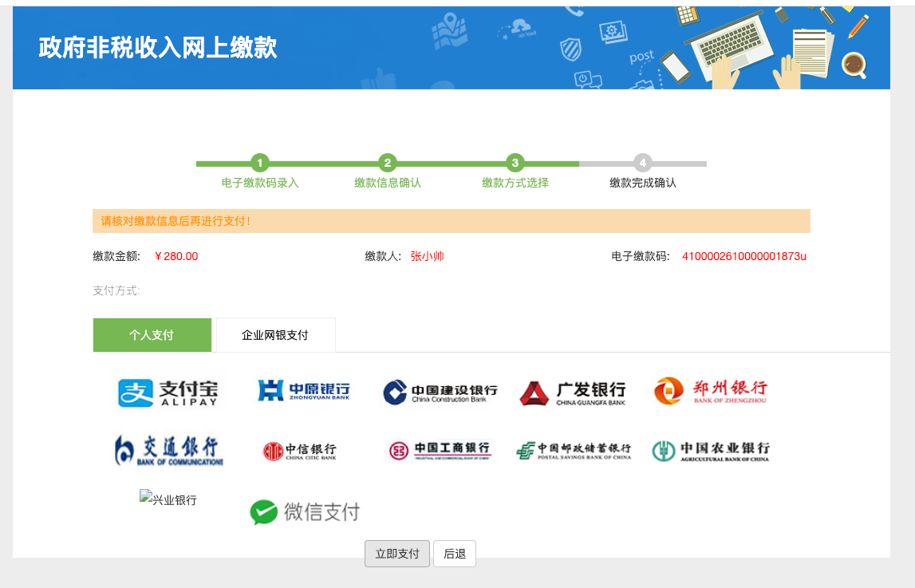Click payer name 张小帅

[x=427, y=256]
